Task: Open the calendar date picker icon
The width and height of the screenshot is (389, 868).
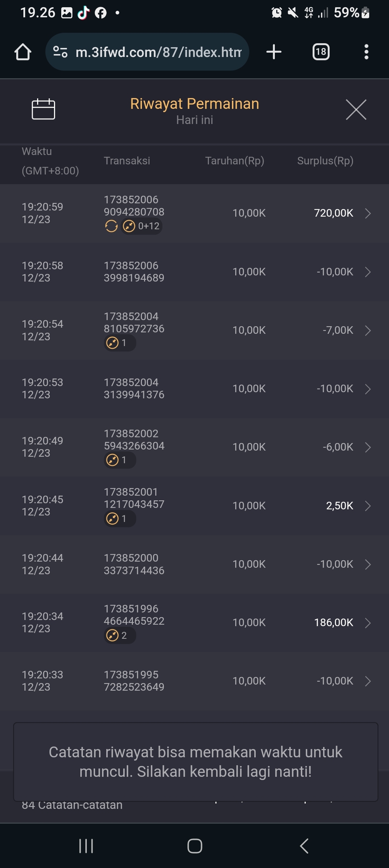Action: tap(43, 109)
